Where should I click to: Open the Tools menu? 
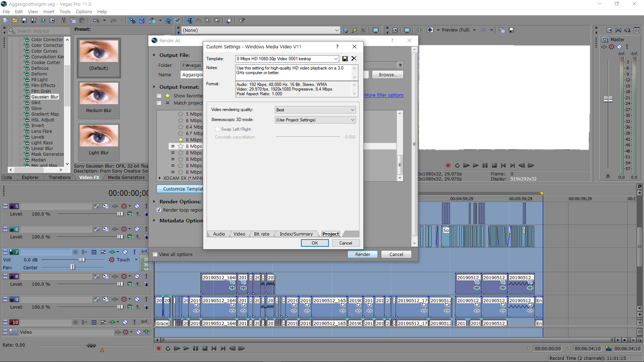click(x=65, y=12)
